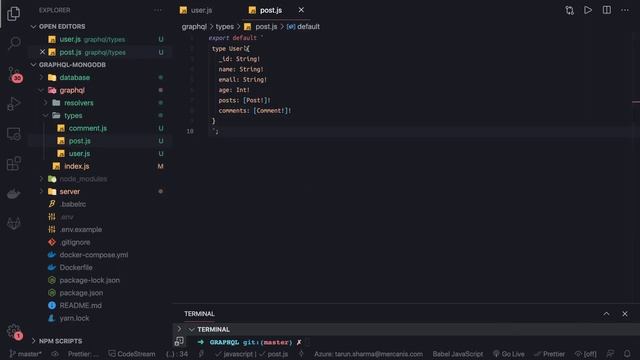Open the Manage gear menu
The image size is (640, 360).
14,331
